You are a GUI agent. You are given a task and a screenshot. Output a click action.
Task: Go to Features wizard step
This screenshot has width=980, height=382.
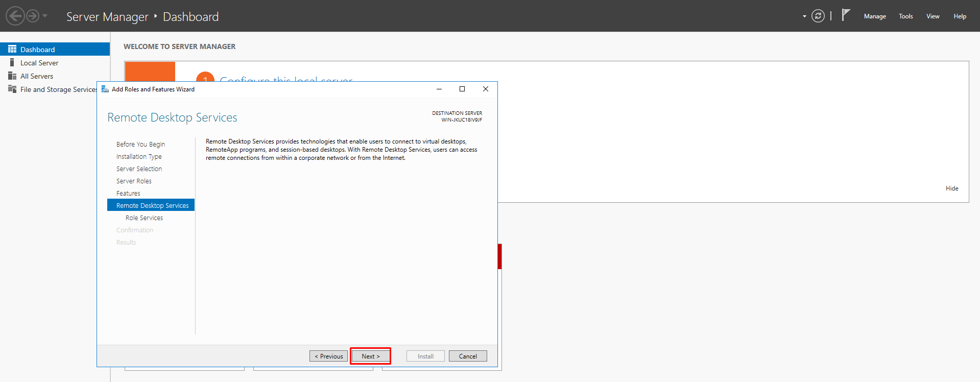pos(128,193)
